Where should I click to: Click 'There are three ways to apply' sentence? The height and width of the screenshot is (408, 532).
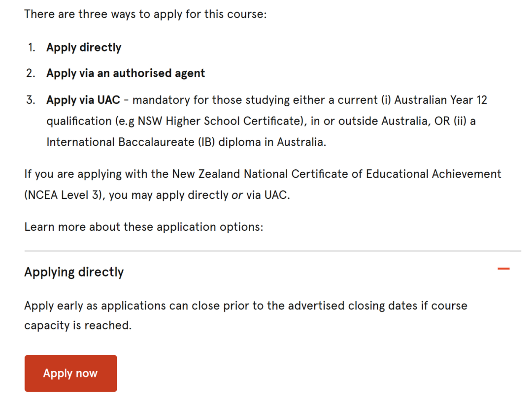click(145, 14)
